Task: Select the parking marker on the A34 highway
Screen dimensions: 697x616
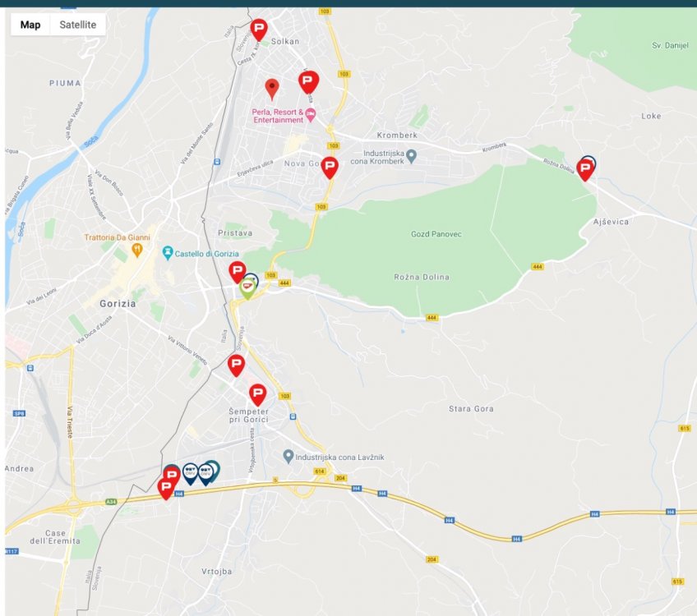Action: pyautogui.click(x=166, y=489)
